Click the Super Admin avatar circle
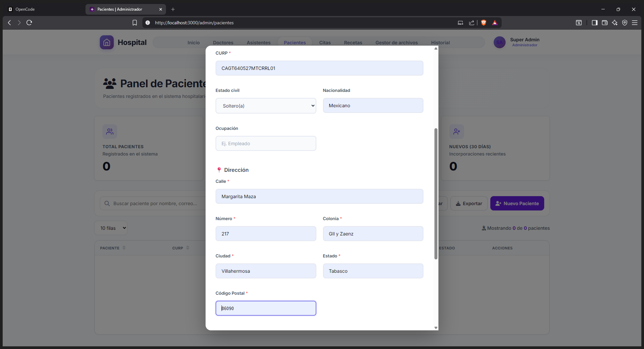The height and width of the screenshot is (349, 644). (500, 42)
